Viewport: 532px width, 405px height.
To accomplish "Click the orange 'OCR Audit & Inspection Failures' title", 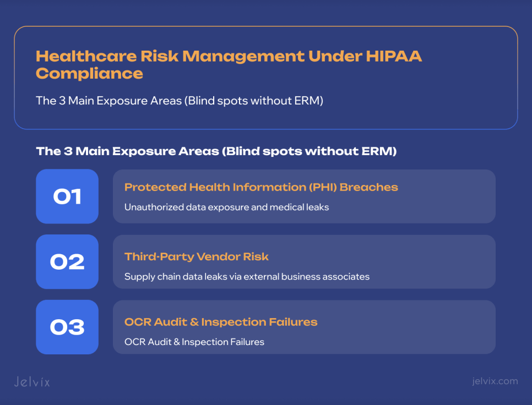I will pos(221,322).
